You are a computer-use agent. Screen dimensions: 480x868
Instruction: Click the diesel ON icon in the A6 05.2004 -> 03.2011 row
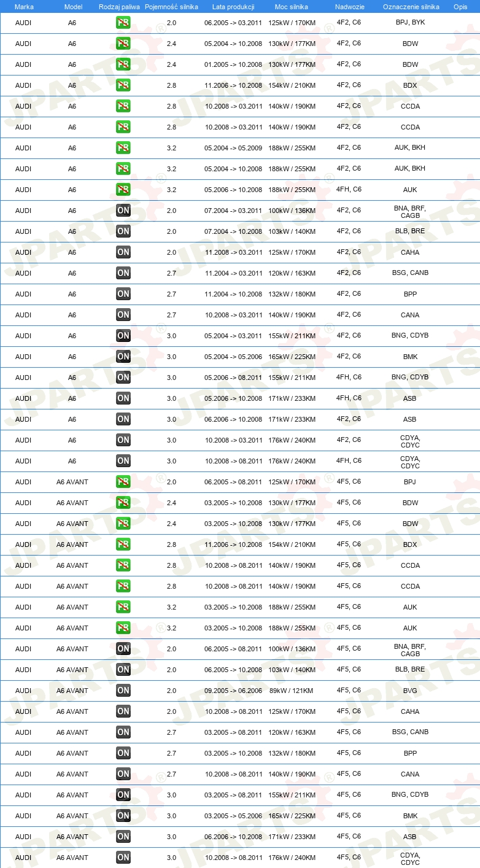tap(123, 336)
